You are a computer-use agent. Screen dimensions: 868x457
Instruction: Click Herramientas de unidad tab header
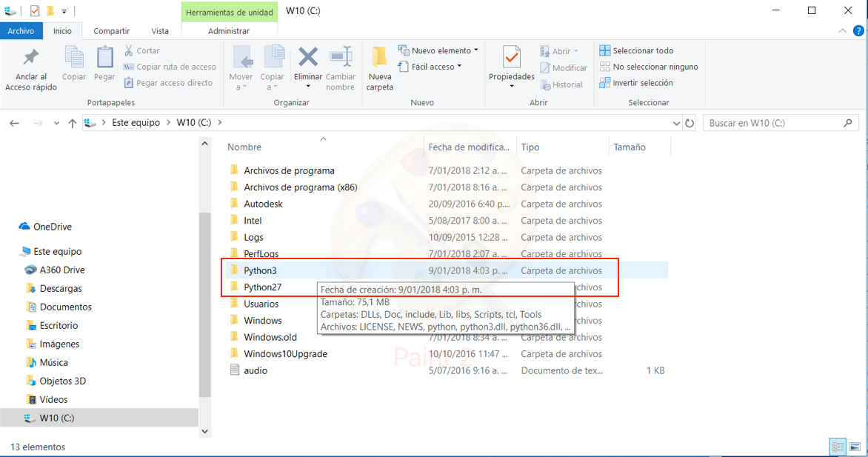click(x=229, y=12)
